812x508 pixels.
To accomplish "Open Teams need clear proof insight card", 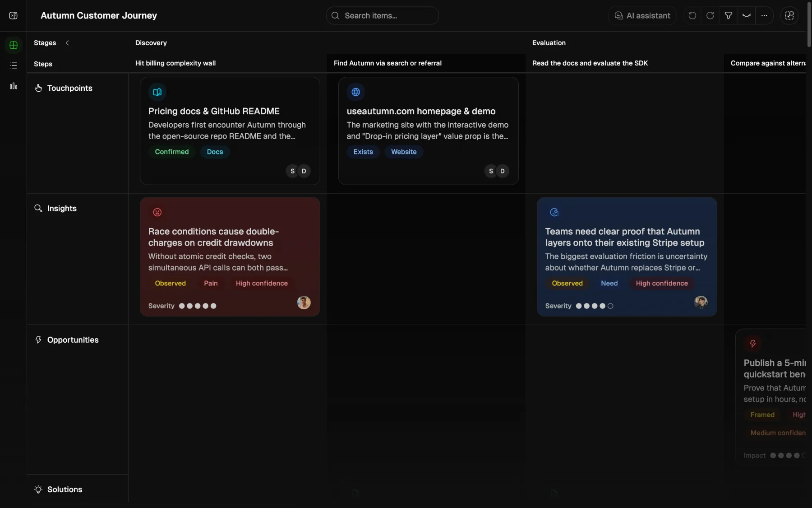I will (627, 256).
